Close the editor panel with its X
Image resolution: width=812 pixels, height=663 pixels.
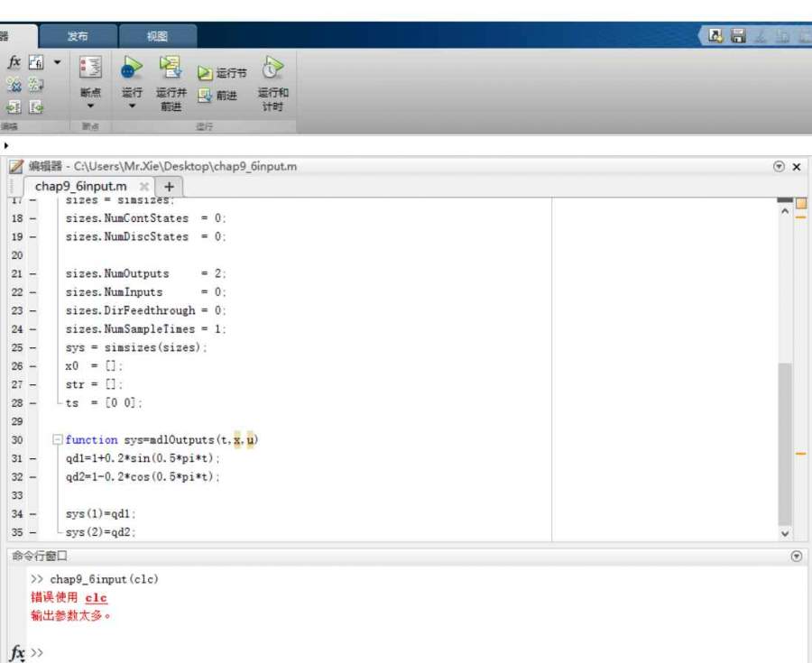[x=797, y=167]
